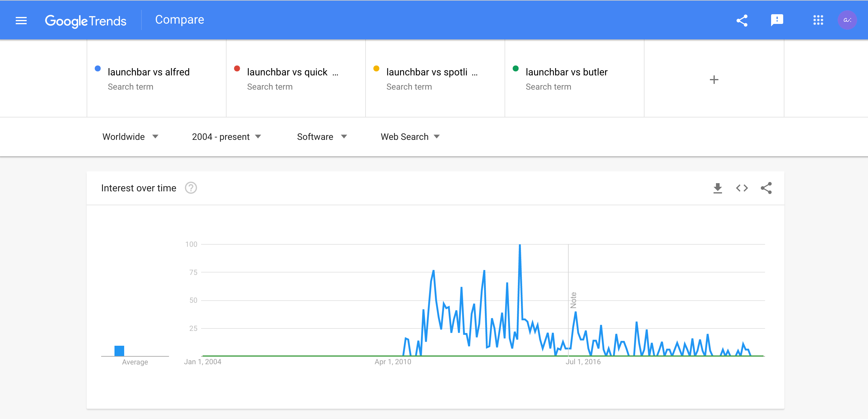Click the header share icon
Viewport: 868px width, 419px height.
[x=742, y=21]
